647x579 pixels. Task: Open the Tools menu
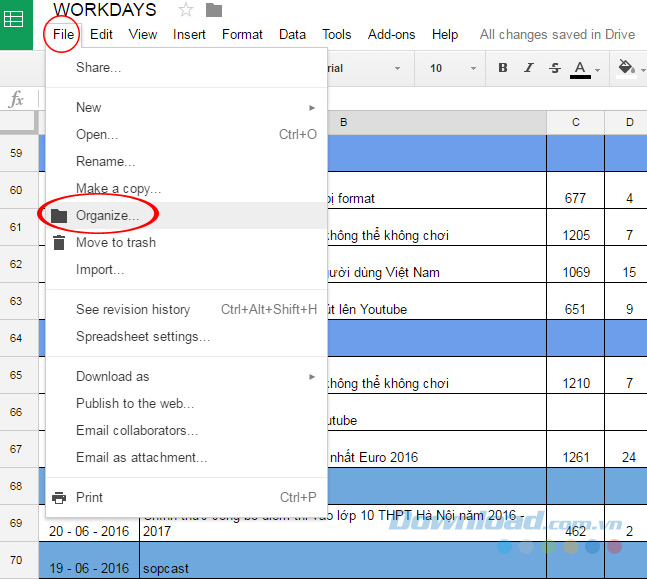tap(337, 34)
